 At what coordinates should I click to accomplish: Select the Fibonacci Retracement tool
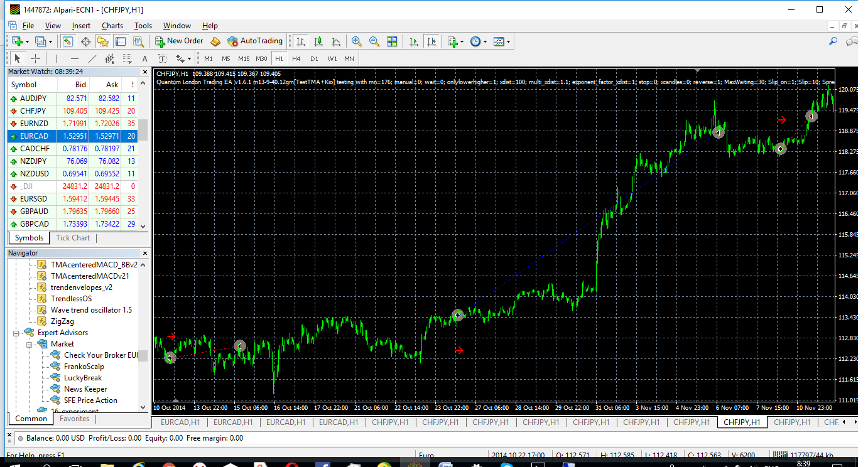click(x=127, y=58)
